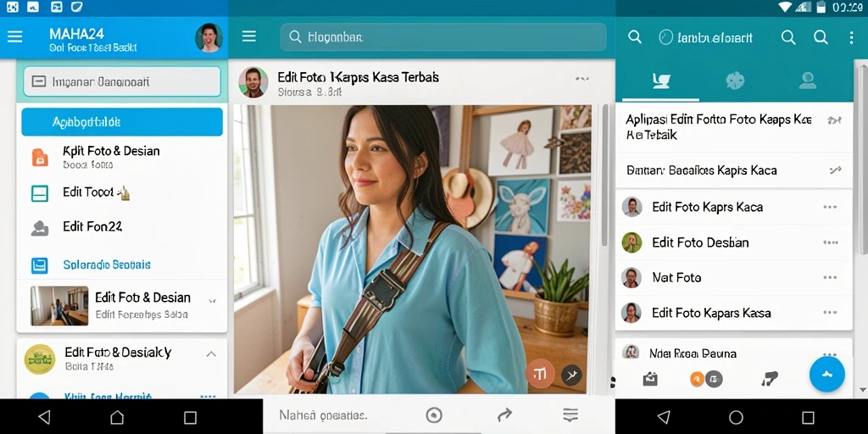This screenshot has height=434, width=868.
Task: Tap the recent apps square on the left nav bar
Action: pos(190,417)
